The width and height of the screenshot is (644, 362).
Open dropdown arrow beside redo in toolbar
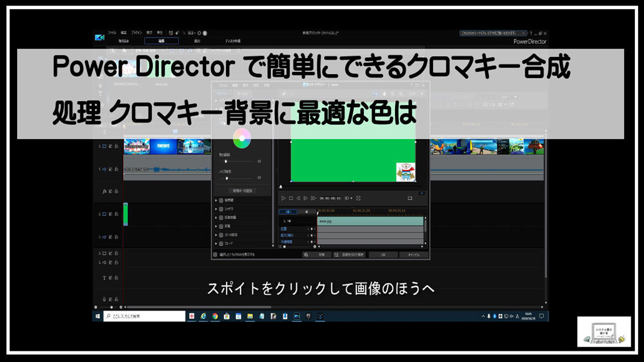pyautogui.click(x=195, y=33)
